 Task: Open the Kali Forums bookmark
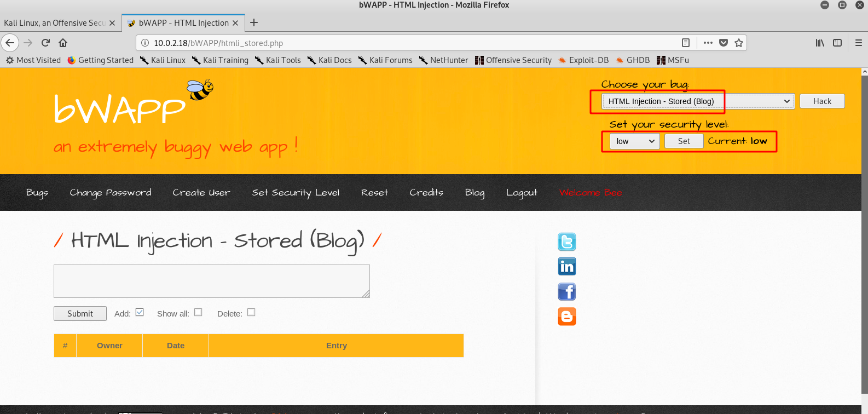(x=385, y=60)
